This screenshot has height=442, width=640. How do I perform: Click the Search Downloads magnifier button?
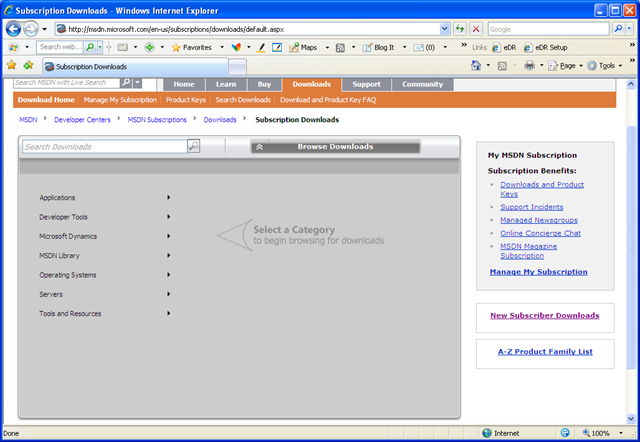click(x=193, y=146)
